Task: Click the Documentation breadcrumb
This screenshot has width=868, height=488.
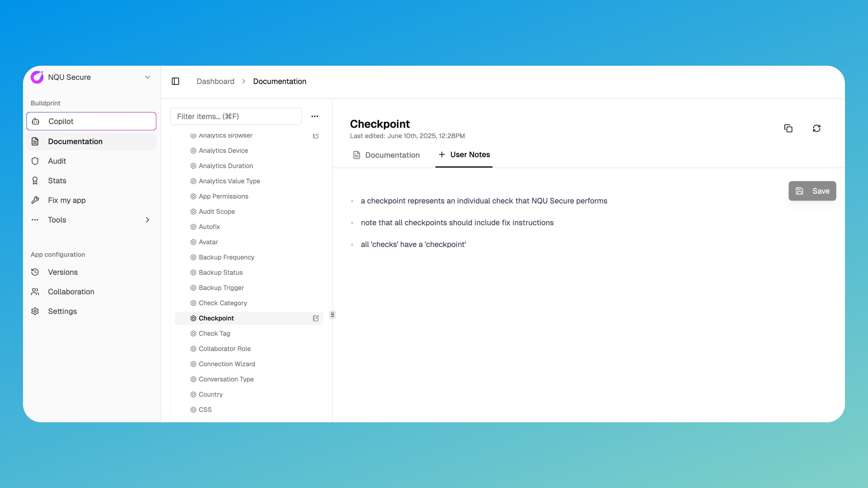Action: click(x=280, y=81)
